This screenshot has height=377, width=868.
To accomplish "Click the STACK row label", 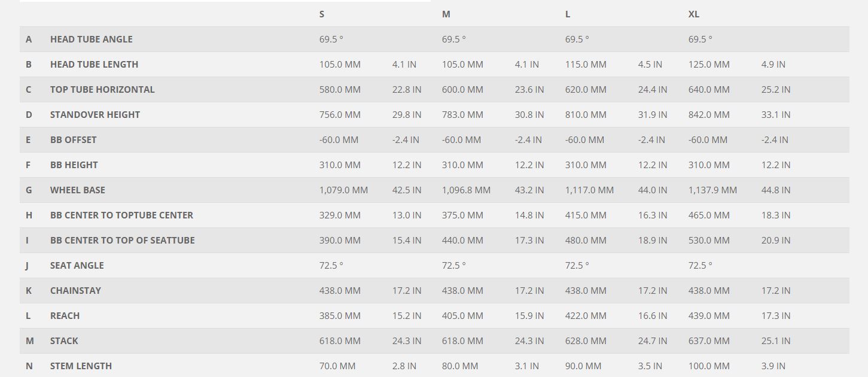I will [64, 340].
